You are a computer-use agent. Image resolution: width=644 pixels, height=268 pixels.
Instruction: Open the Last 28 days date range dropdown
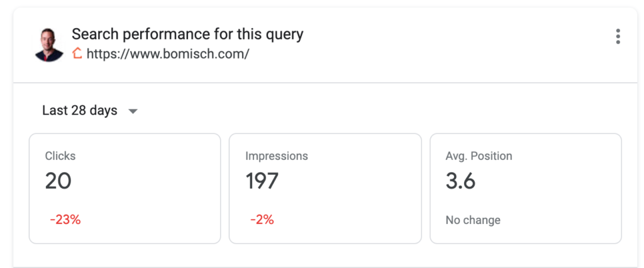[80, 111]
